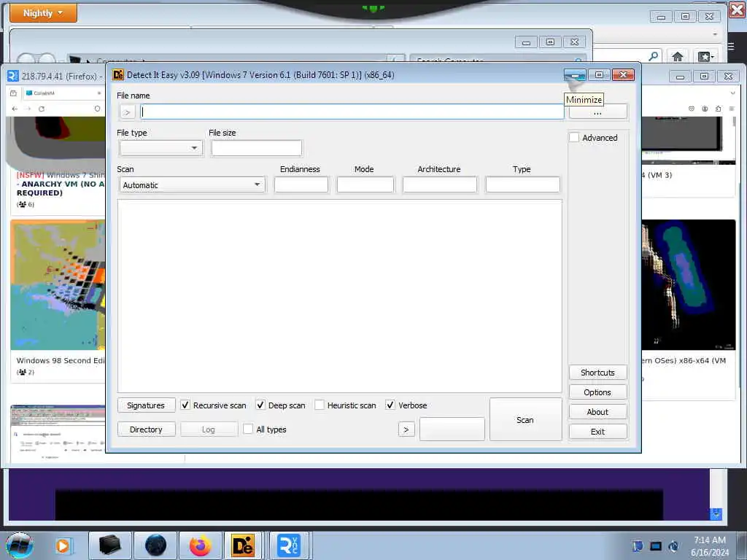The height and width of the screenshot is (560, 747).
Task: Click the File name input field
Action: [352, 112]
